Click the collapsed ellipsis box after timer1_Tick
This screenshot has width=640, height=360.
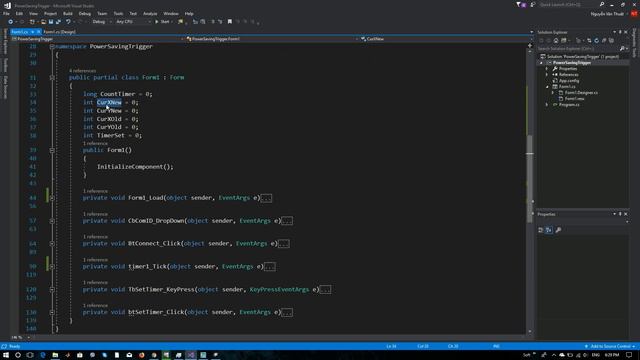(269, 267)
